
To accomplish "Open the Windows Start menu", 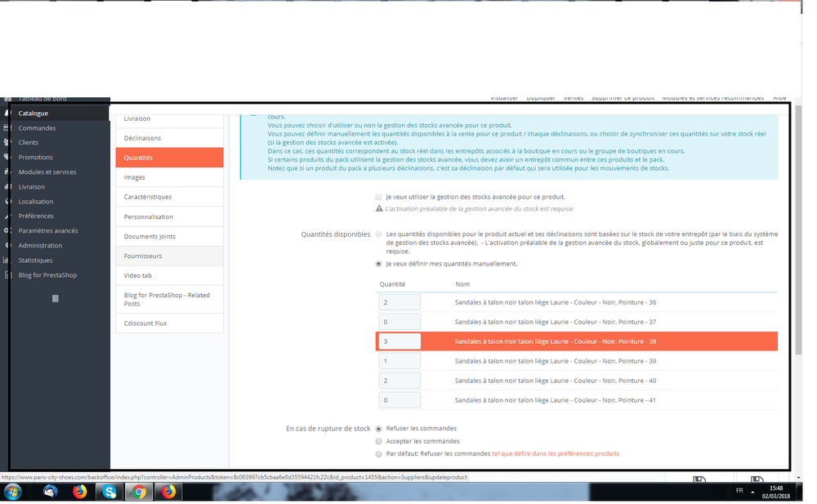I will coord(12,492).
